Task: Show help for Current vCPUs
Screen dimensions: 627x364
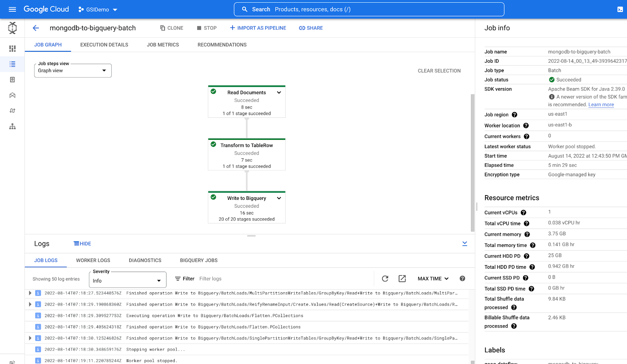Action: click(x=524, y=213)
